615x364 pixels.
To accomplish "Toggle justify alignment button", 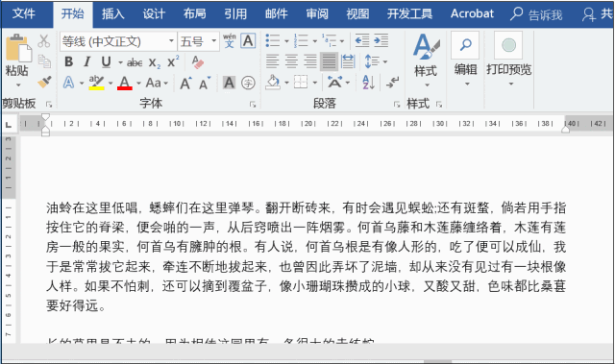I will pos(329,61).
